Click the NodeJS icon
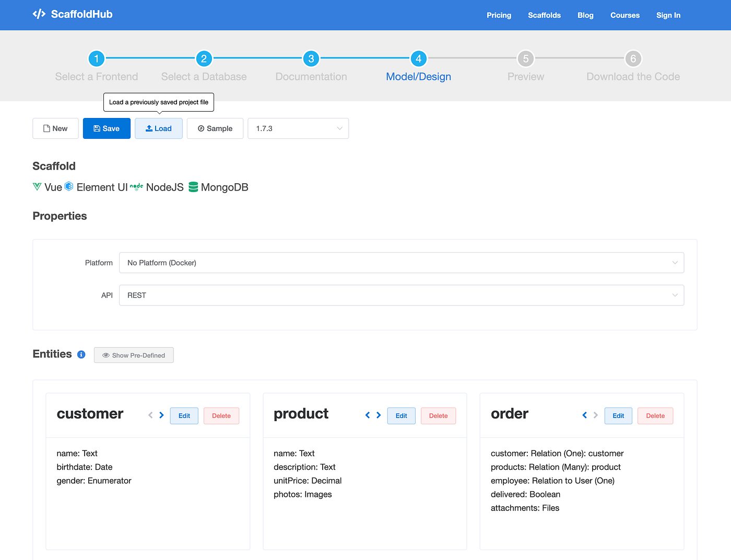731x560 pixels. coord(136,186)
